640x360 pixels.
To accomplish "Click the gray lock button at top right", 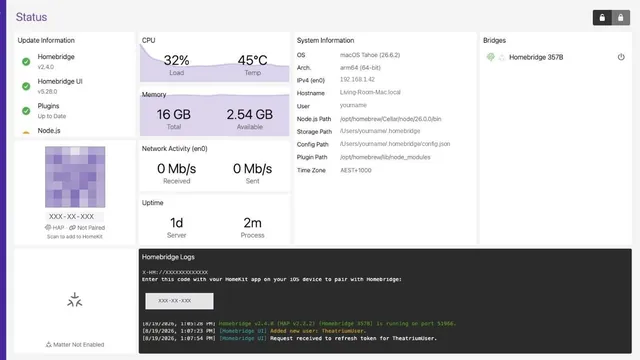I will pyautogui.click(x=620, y=18).
